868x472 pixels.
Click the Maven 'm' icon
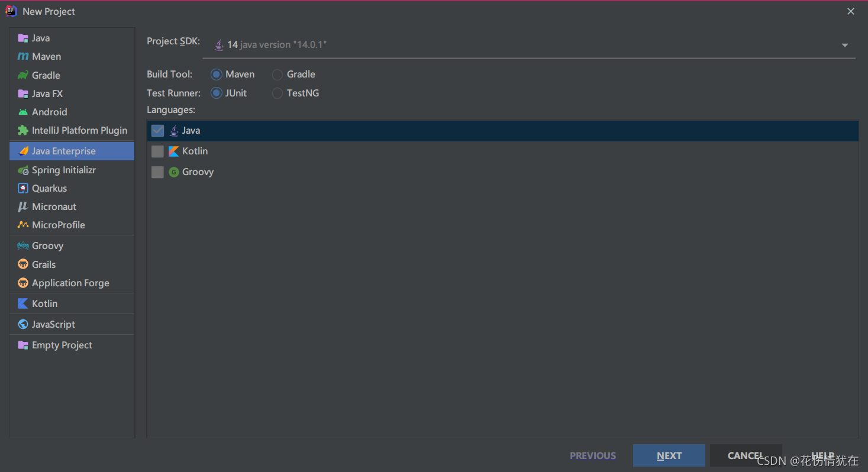23,56
